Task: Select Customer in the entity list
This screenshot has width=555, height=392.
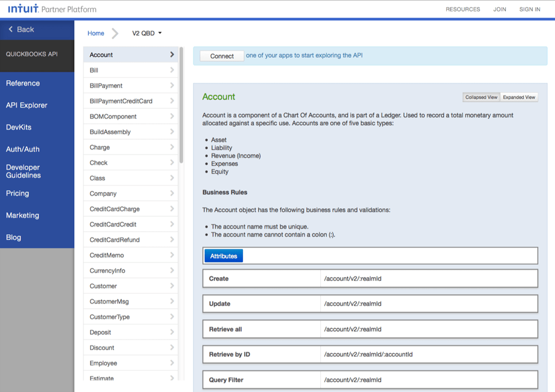Action: [x=131, y=286]
